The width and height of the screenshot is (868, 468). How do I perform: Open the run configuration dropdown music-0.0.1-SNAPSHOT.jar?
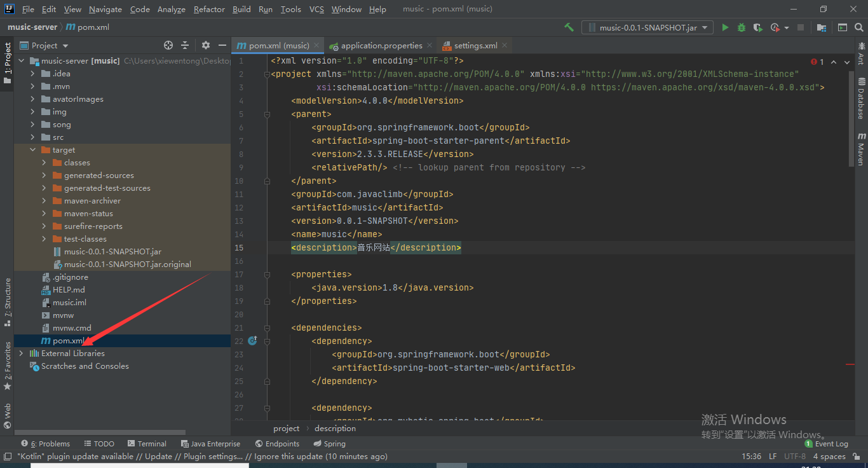(x=648, y=27)
